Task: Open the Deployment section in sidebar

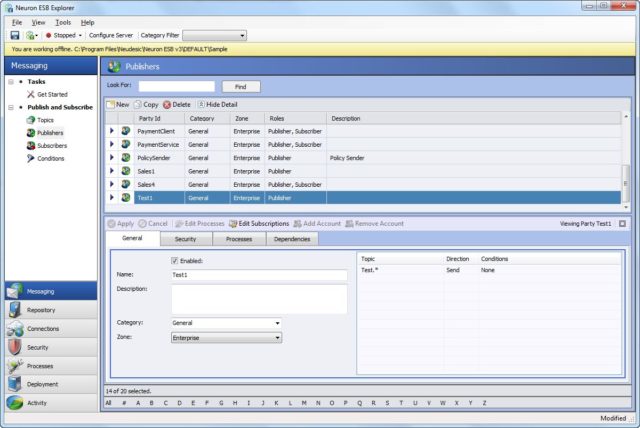Action: (x=51, y=384)
